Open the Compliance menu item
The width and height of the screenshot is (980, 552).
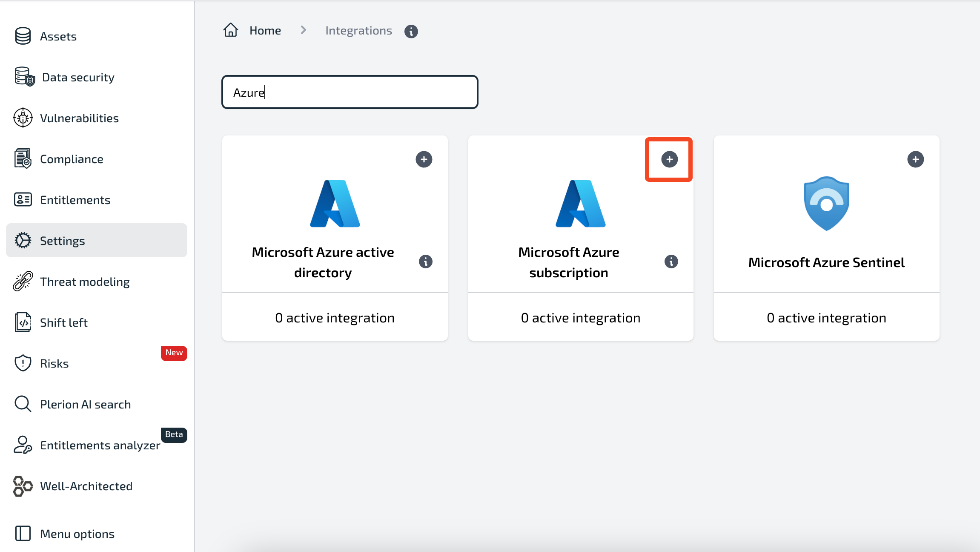(x=97, y=159)
